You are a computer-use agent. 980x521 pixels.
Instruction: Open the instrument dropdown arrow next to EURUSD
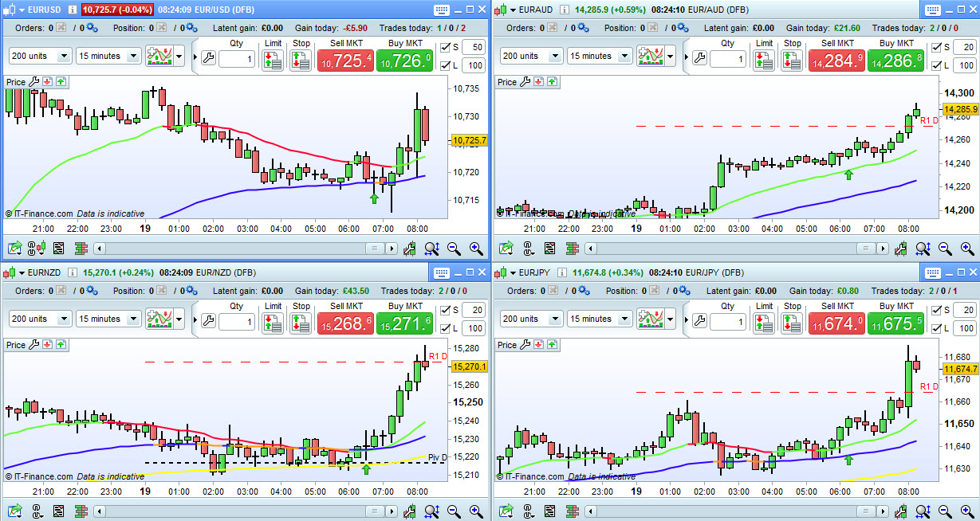[22, 10]
